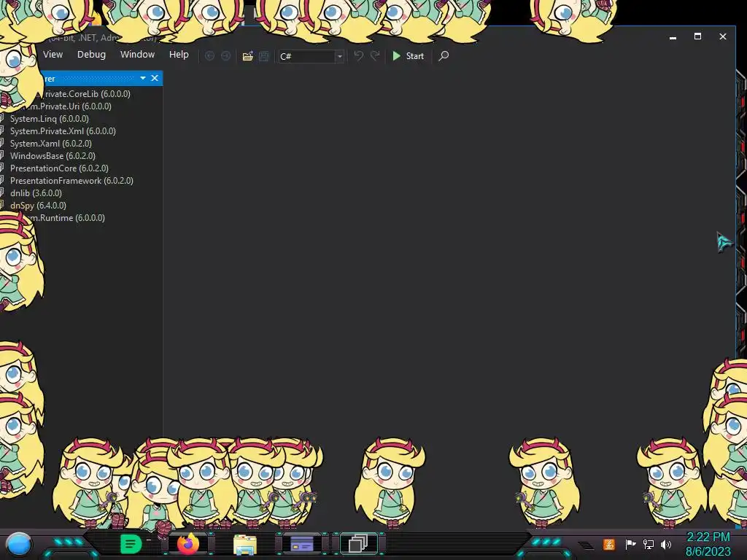Close the dnSpy window
Screen dimensions: 747x560
[x=723, y=36]
